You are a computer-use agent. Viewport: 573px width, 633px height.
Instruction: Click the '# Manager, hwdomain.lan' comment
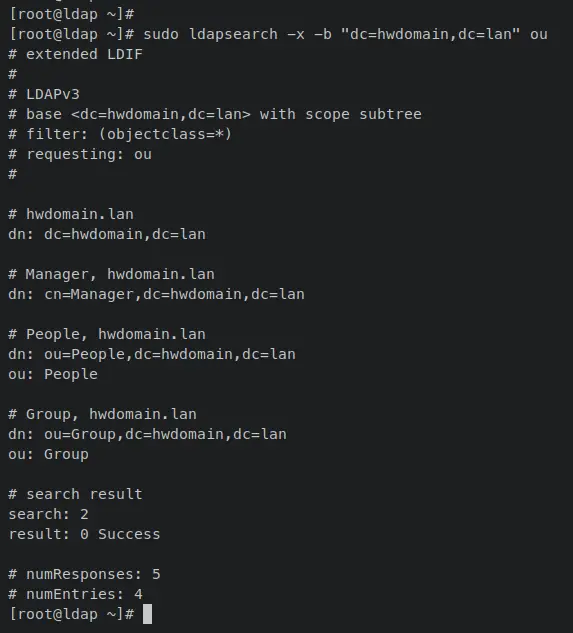pyautogui.click(x=111, y=274)
